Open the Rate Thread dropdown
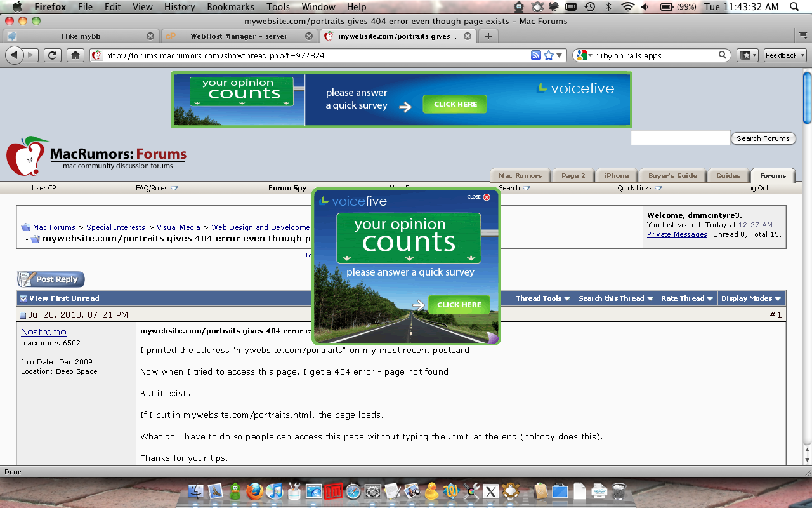The height and width of the screenshot is (508, 812). click(x=687, y=298)
